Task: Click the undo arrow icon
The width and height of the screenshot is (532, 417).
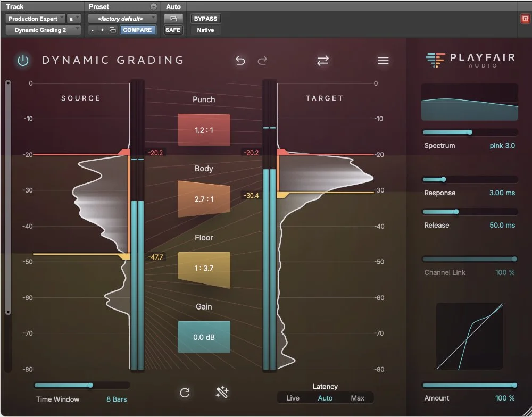Action: [240, 61]
